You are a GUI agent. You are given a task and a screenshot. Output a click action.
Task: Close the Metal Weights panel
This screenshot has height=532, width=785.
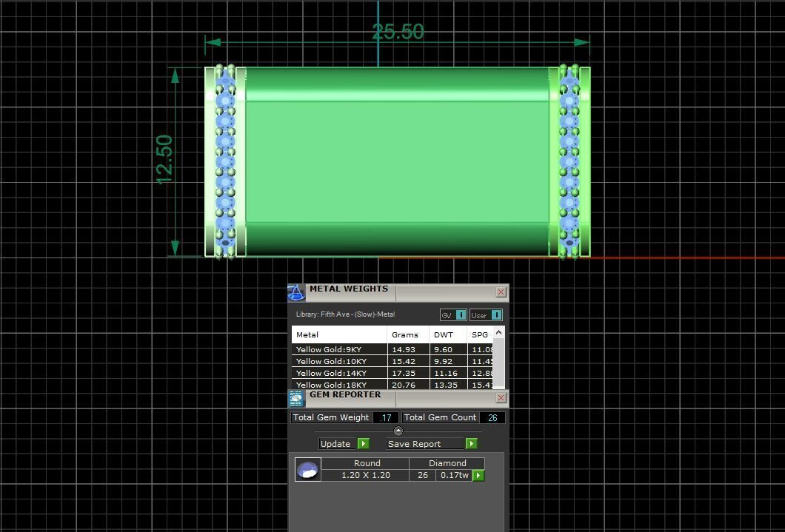[x=501, y=292]
